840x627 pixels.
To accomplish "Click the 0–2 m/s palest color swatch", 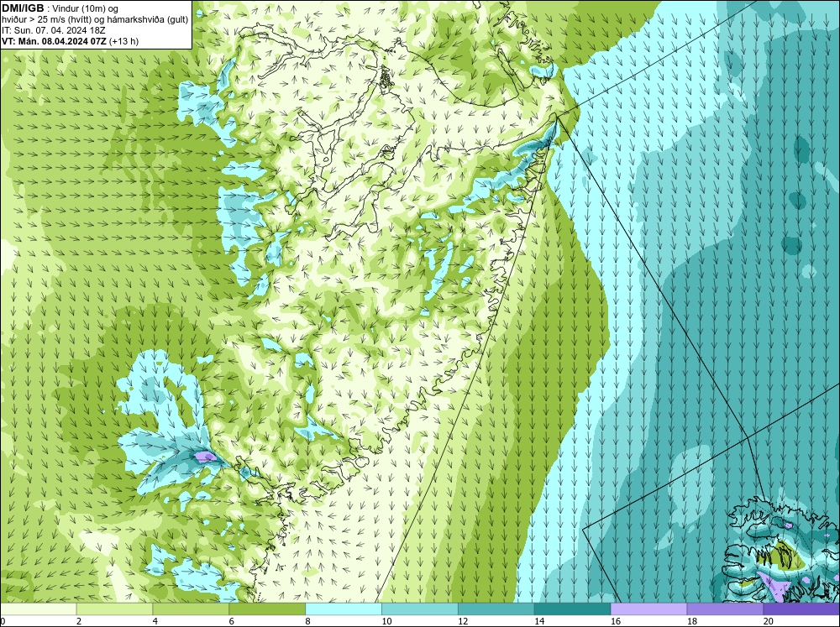I will pos(38,609).
